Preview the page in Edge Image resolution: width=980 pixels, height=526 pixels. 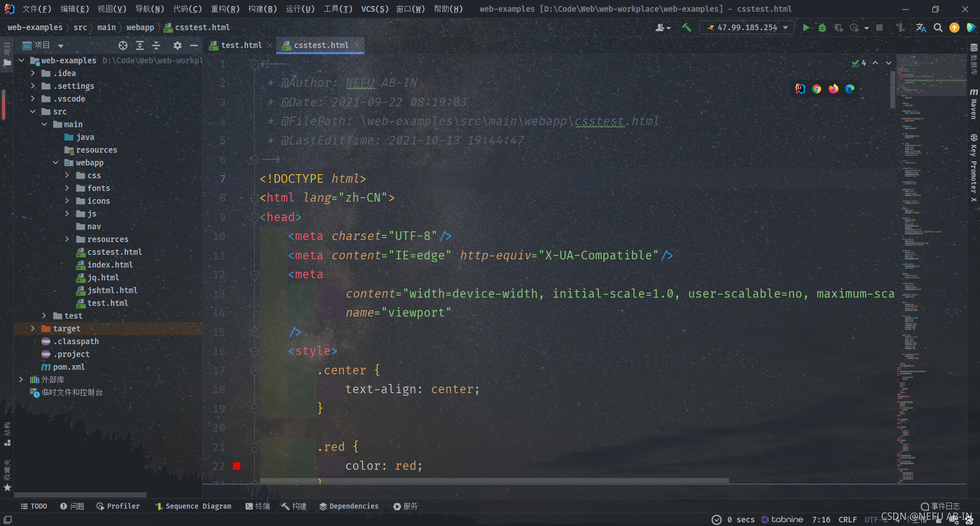pyautogui.click(x=850, y=89)
